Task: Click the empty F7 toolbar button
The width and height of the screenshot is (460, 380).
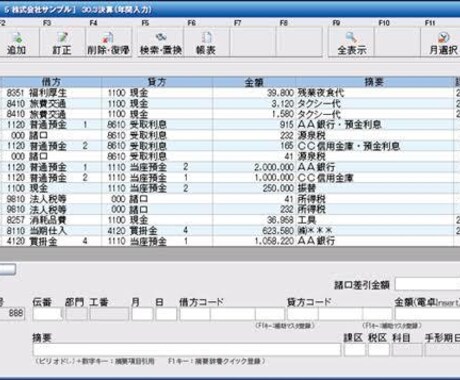Action: 253,43
